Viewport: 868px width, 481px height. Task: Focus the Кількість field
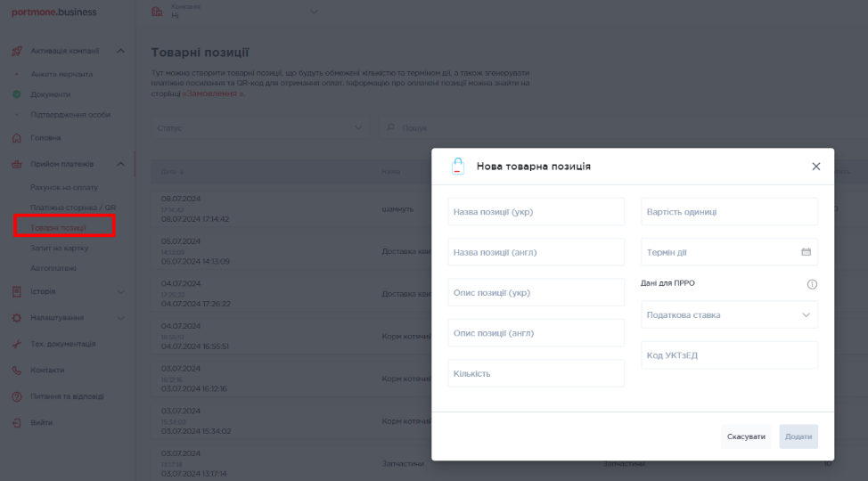point(536,373)
